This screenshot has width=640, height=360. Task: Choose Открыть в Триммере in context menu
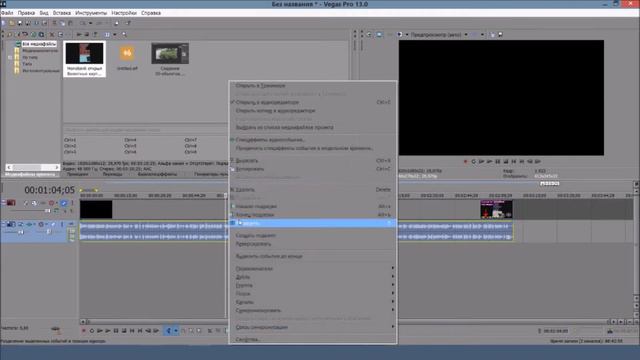313,86
